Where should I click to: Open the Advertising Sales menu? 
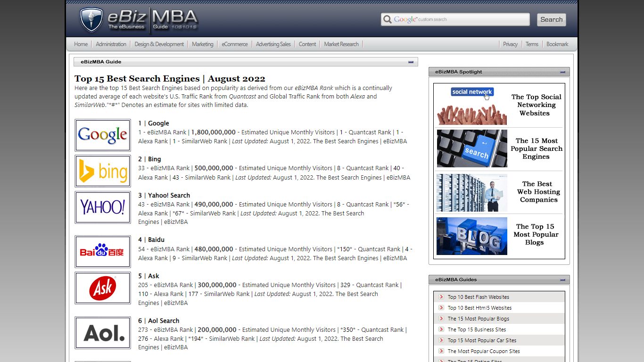273,44
